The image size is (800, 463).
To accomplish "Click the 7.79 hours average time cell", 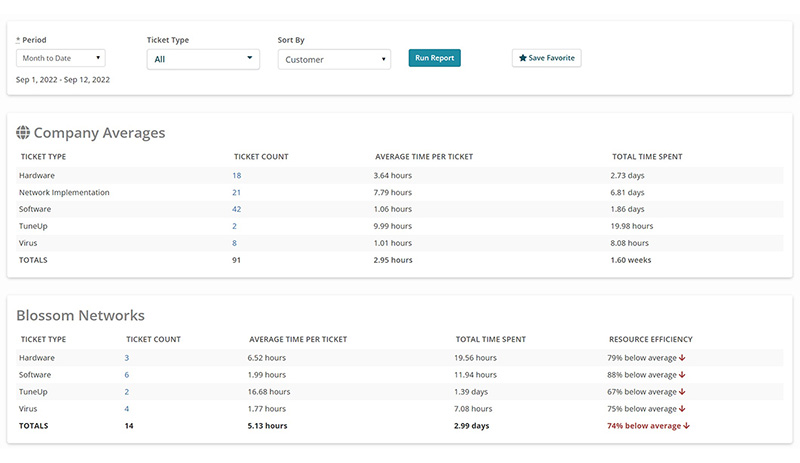I will (392, 192).
